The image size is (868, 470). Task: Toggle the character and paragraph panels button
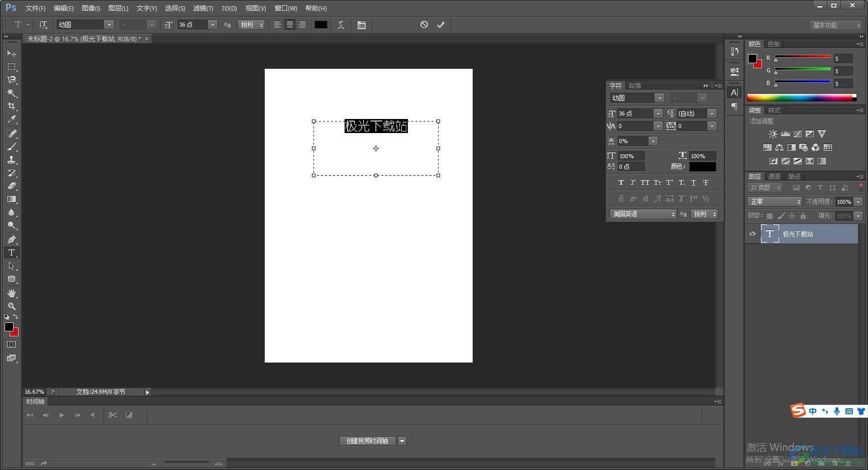tap(361, 25)
